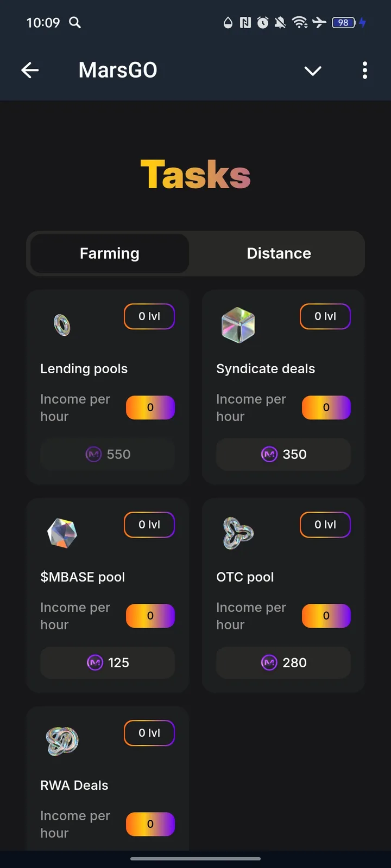Tap the Syndicate deals cube icon

tap(238, 324)
